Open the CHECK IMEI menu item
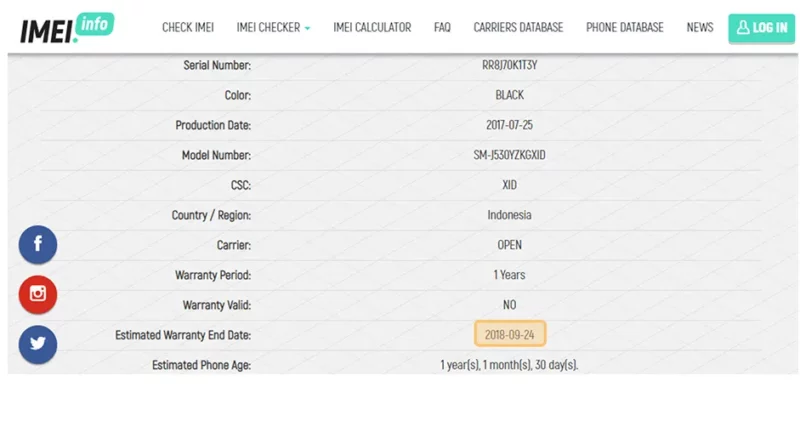The image size is (800, 427). [x=188, y=28]
